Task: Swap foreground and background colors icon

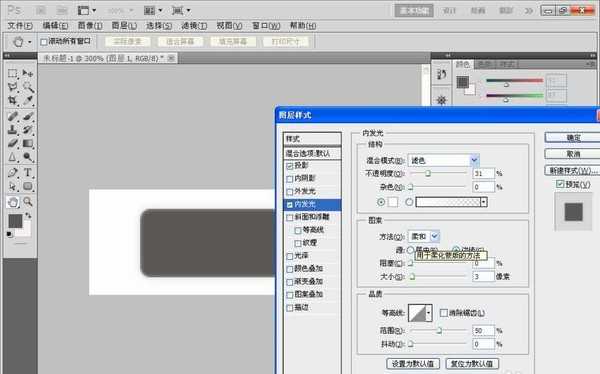Action: [x=28, y=216]
